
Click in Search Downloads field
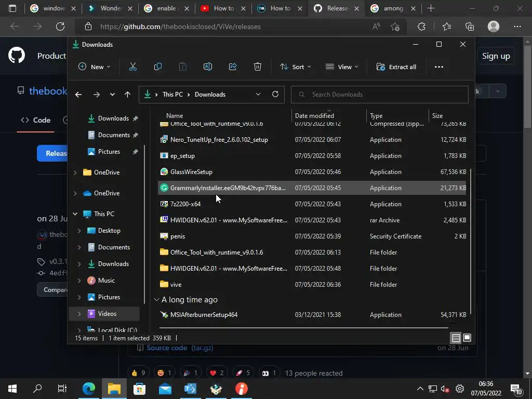pos(379,95)
